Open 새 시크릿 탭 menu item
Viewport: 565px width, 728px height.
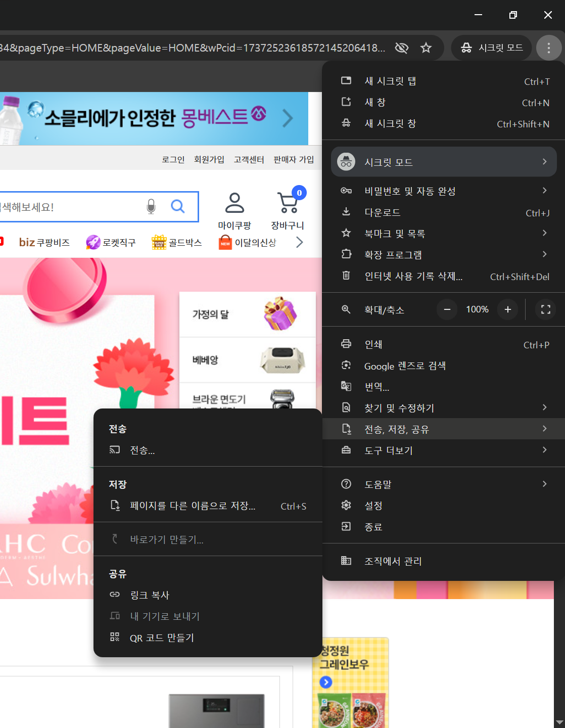pyautogui.click(x=443, y=81)
